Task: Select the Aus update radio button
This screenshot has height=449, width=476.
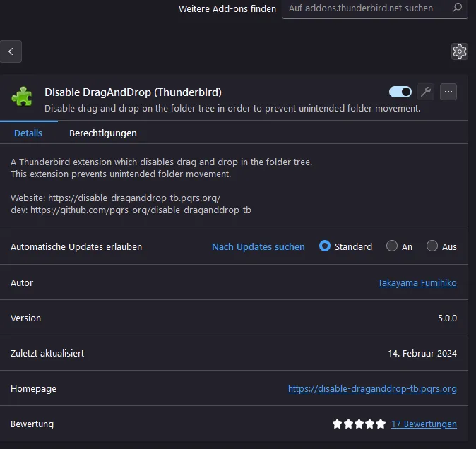Action: (432, 246)
